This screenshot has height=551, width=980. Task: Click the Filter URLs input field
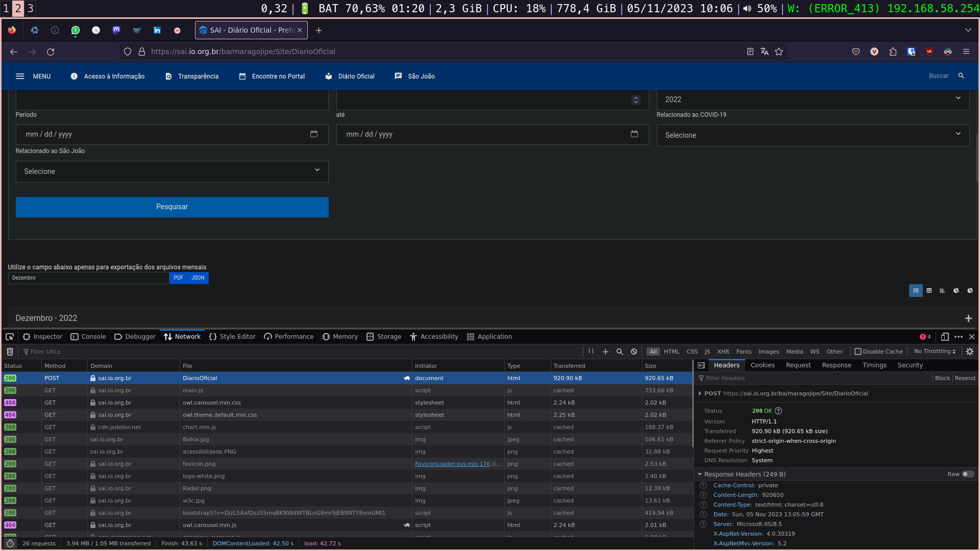point(301,352)
